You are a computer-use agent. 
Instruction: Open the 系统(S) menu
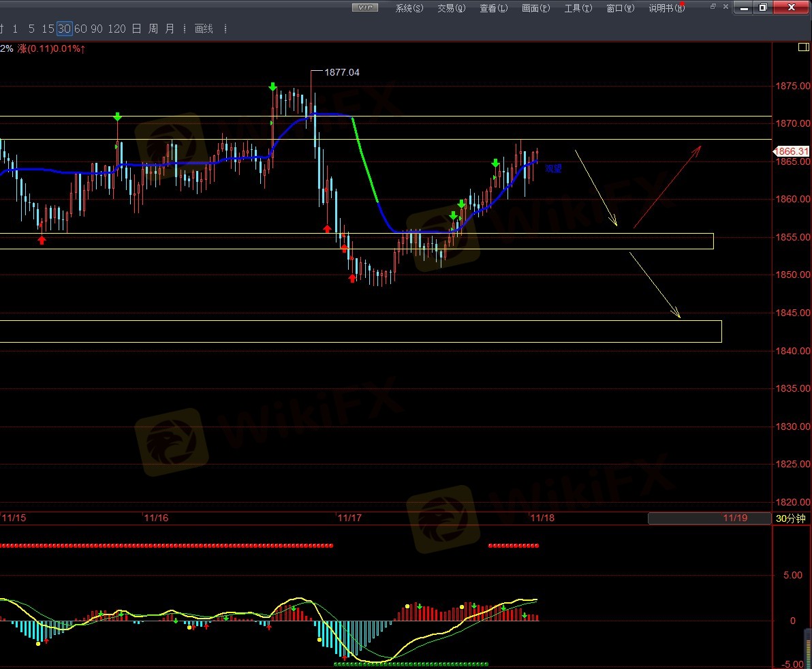409,8
